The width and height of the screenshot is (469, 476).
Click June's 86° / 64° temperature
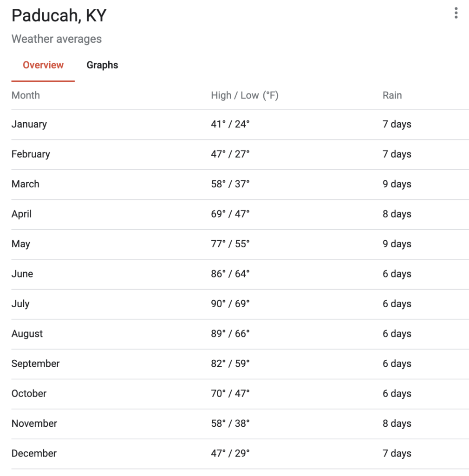click(230, 274)
